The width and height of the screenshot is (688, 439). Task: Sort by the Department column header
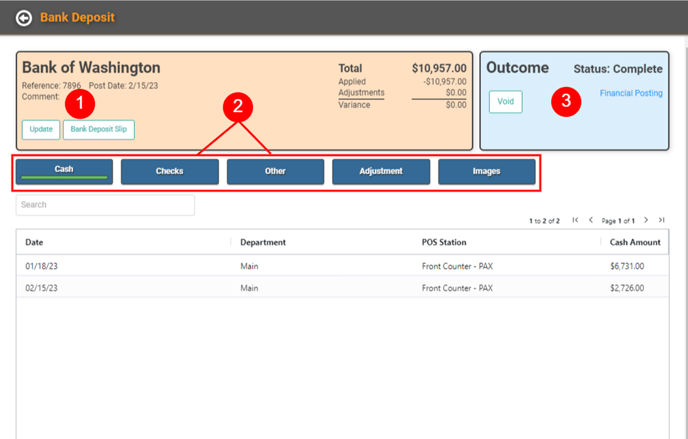click(263, 242)
